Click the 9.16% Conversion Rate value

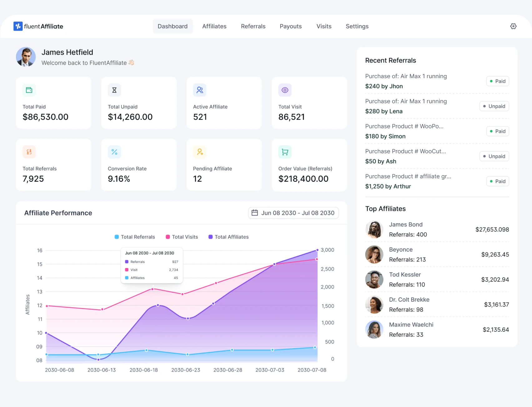[x=119, y=179]
